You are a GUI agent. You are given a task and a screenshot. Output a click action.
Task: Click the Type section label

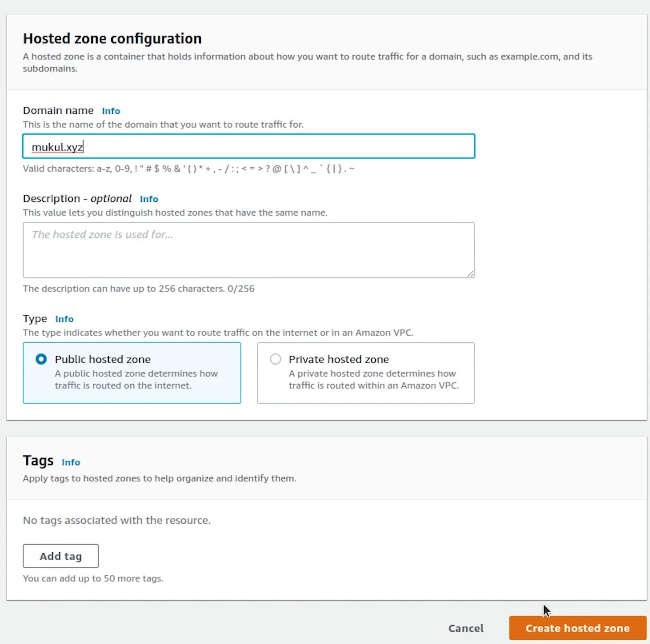(x=35, y=319)
